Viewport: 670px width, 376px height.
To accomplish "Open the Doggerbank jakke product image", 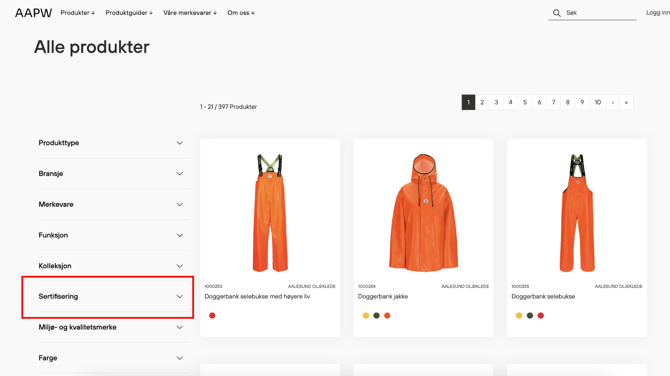I will [x=423, y=212].
